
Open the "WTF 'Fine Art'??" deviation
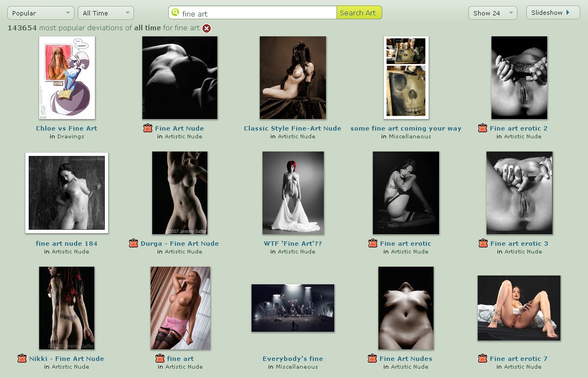coord(293,243)
